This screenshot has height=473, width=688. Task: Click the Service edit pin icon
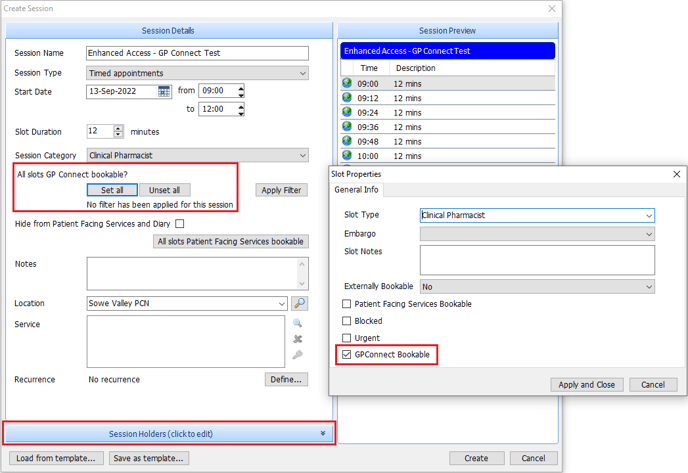point(298,356)
